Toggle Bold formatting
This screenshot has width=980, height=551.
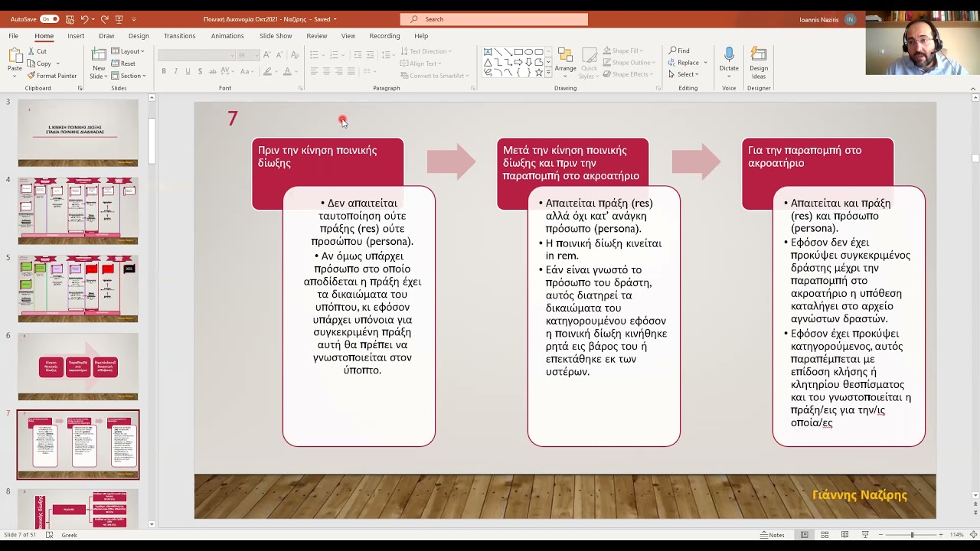point(163,71)
